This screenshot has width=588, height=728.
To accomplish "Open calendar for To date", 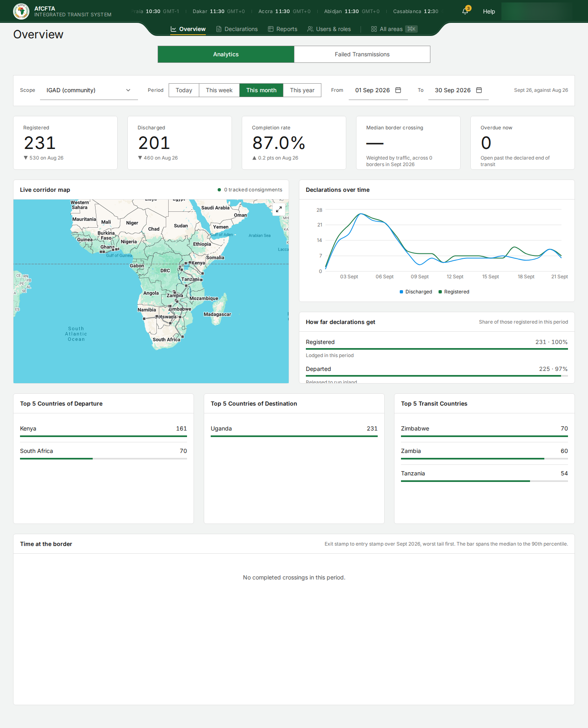I will pos(479,90).
